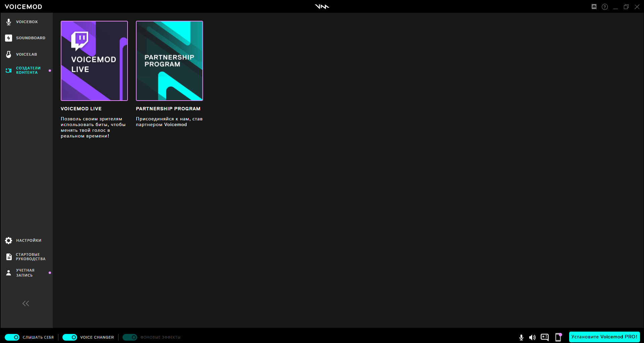
Task: Collapse the sidebar with double chevron
Action: pyautogui.click(x=26, y=303)
